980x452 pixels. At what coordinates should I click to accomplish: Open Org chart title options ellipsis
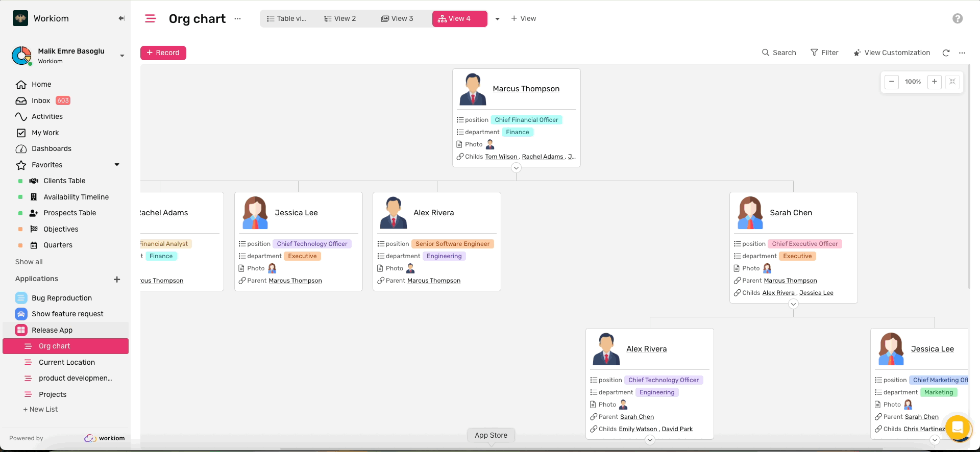(237, 19)
